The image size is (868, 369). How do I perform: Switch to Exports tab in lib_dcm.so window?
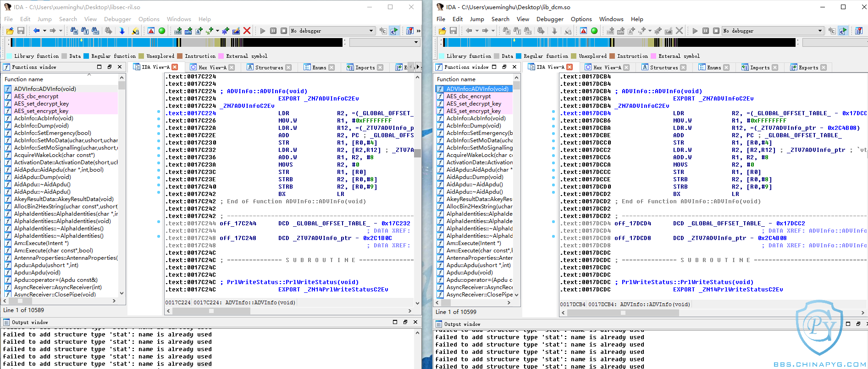tap(808, 67)
